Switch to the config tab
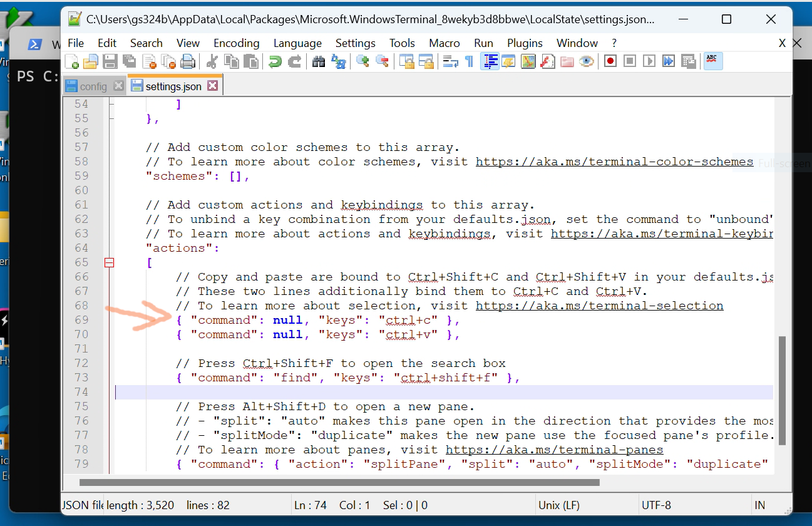Viewport: 812px width, 526px height. [x=94, y=86]
